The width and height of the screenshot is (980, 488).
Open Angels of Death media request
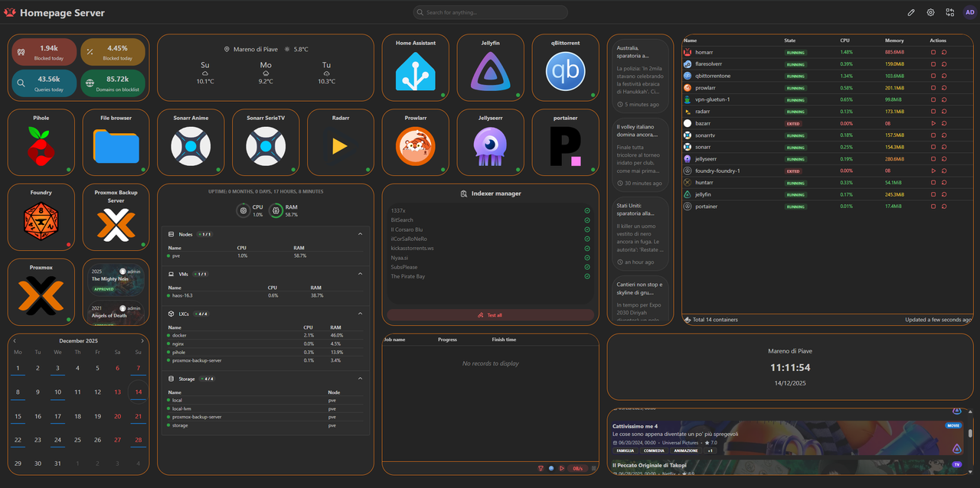[116, 312]
